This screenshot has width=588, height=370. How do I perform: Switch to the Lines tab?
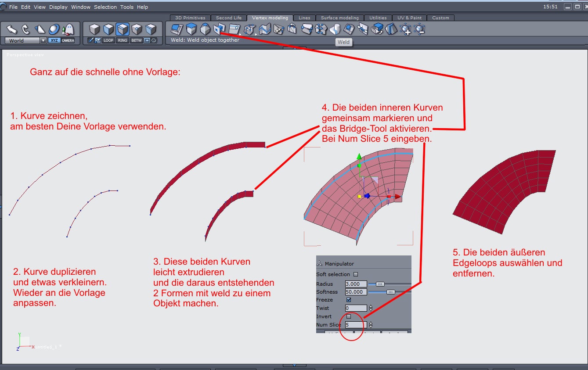(x=304, y=18)
